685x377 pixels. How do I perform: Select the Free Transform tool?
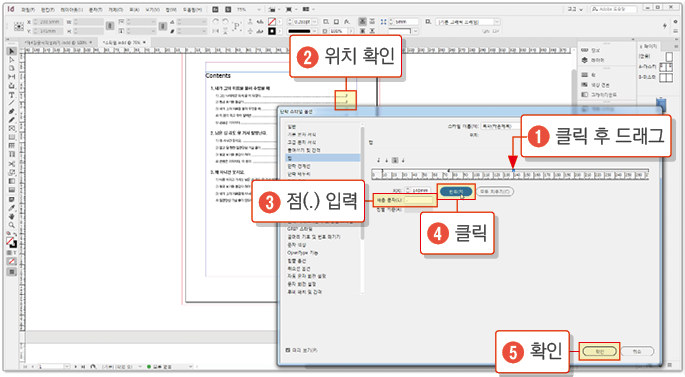[12, 173]
